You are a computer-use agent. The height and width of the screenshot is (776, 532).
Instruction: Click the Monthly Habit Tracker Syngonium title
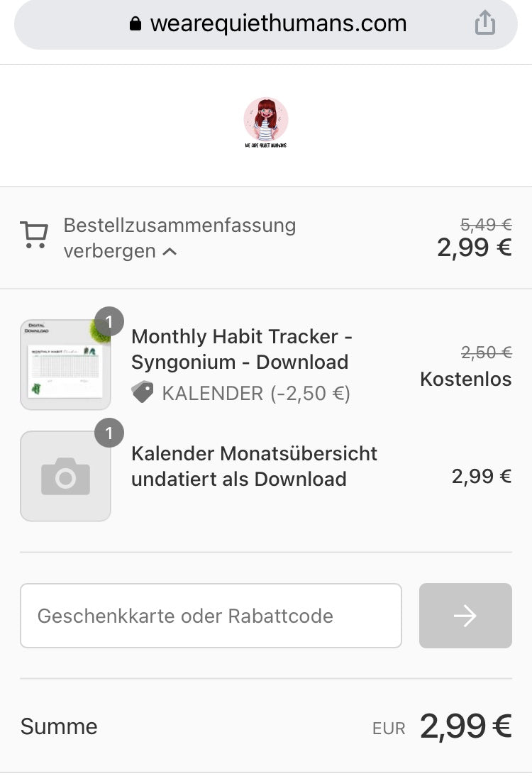pos(242,349)
